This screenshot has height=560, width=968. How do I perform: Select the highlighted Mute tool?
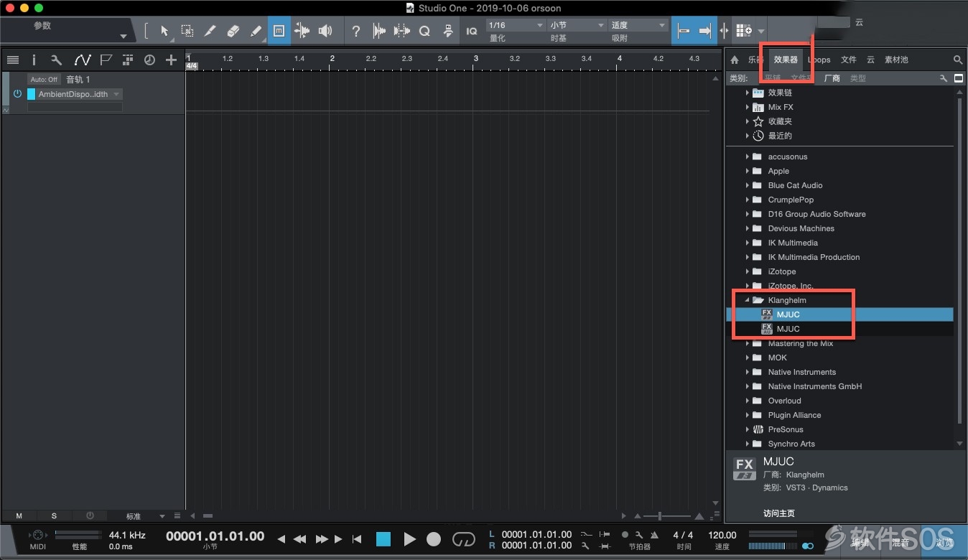[x=279, y=31]
